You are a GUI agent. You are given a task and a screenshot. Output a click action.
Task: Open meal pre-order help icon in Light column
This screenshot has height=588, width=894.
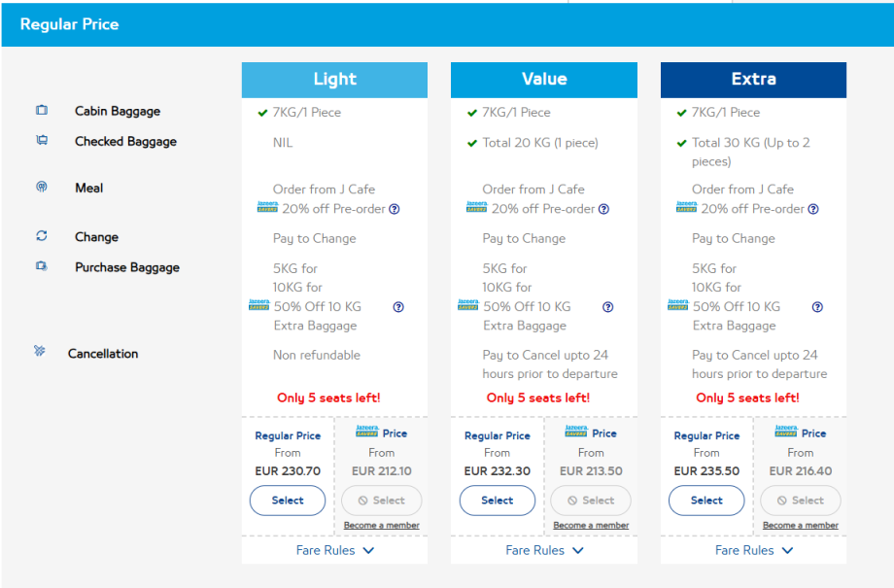395,209
